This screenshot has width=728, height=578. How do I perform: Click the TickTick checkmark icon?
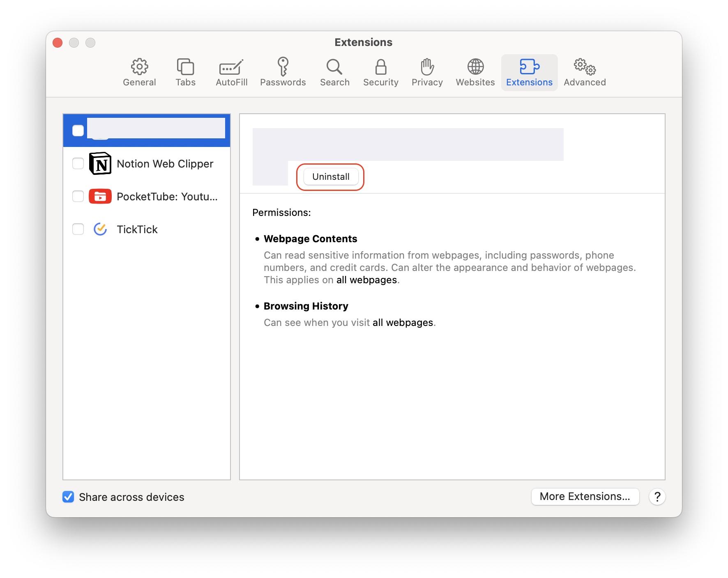coord(100,229)
